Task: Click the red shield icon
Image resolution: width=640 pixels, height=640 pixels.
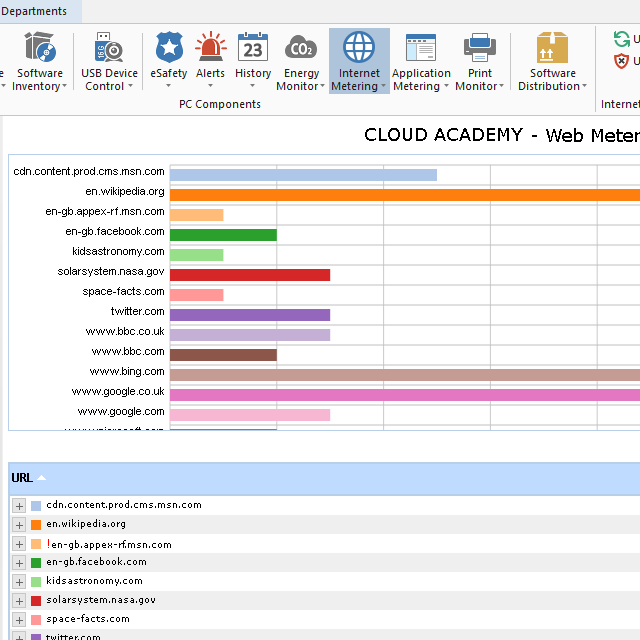Action: [621, 61]
